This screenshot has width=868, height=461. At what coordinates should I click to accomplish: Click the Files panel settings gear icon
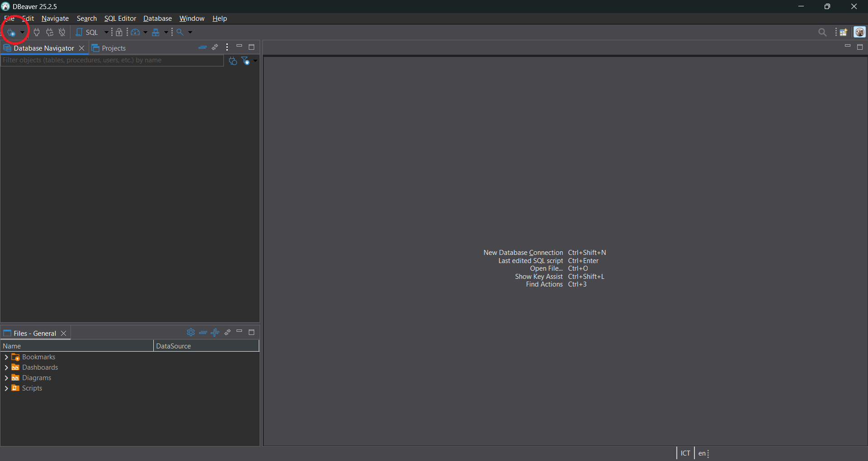coord(191,333)
